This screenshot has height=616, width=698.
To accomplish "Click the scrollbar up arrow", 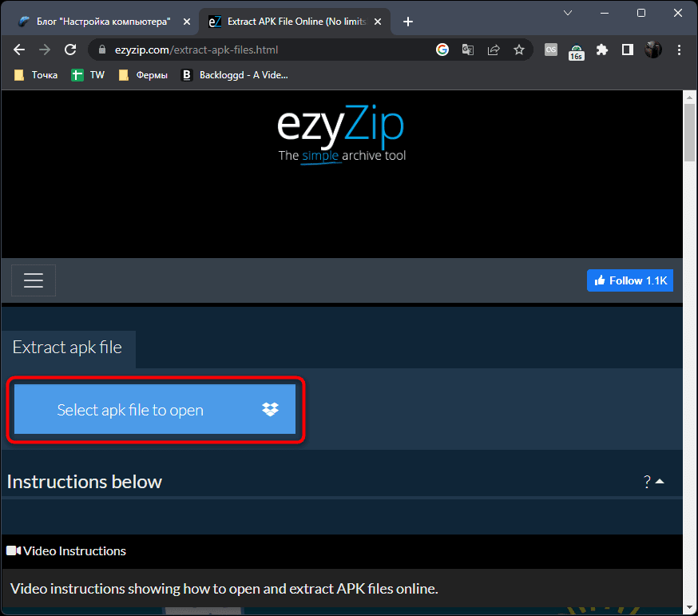I will (x=689, y=97).
